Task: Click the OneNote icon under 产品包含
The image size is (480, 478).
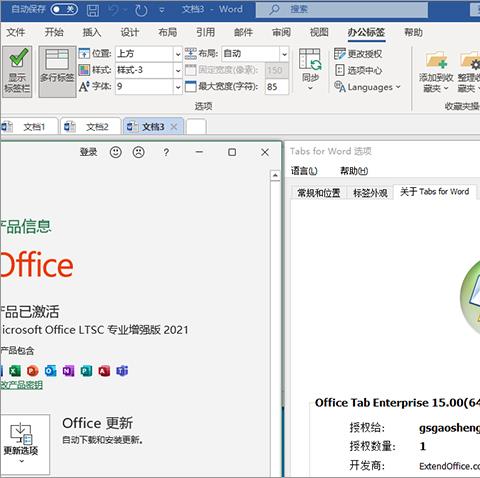Action: 68,371
